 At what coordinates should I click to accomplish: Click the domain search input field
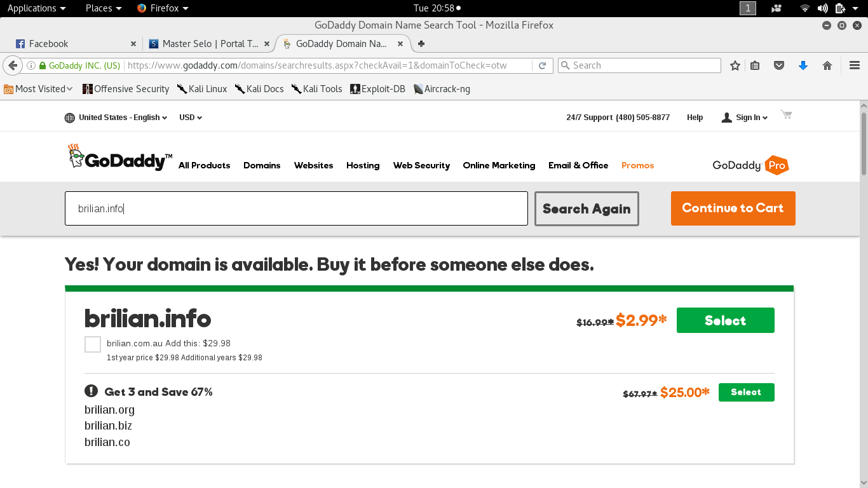[x=296, y=208]
